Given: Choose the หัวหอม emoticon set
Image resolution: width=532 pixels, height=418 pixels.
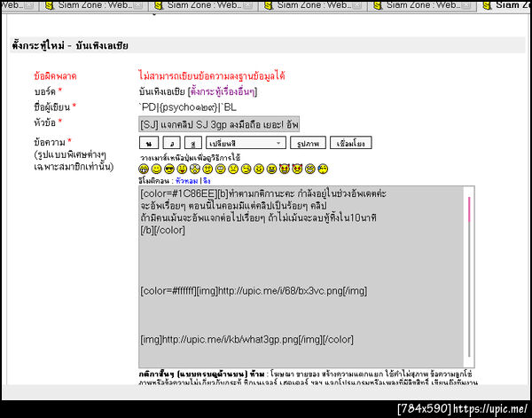Looking at the screenshot, I should [186, 181].
